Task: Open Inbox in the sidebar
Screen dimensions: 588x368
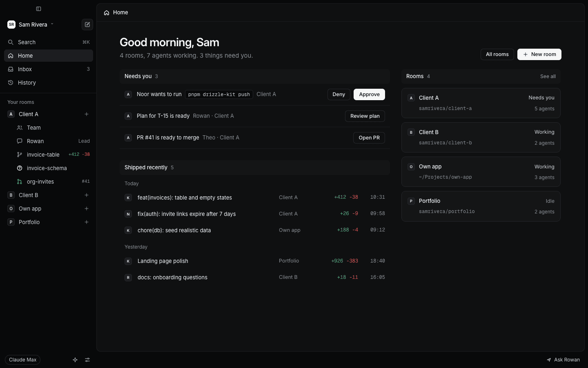Action: pos(49,69)
